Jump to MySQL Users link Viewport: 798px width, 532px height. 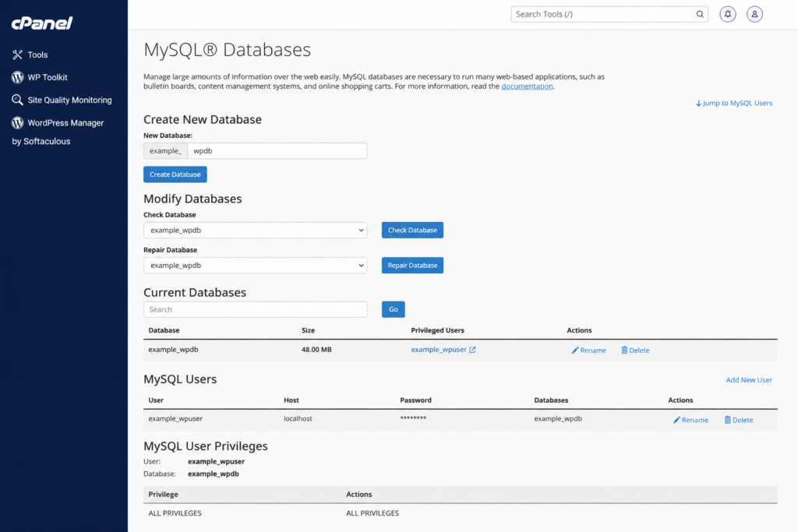734,104
